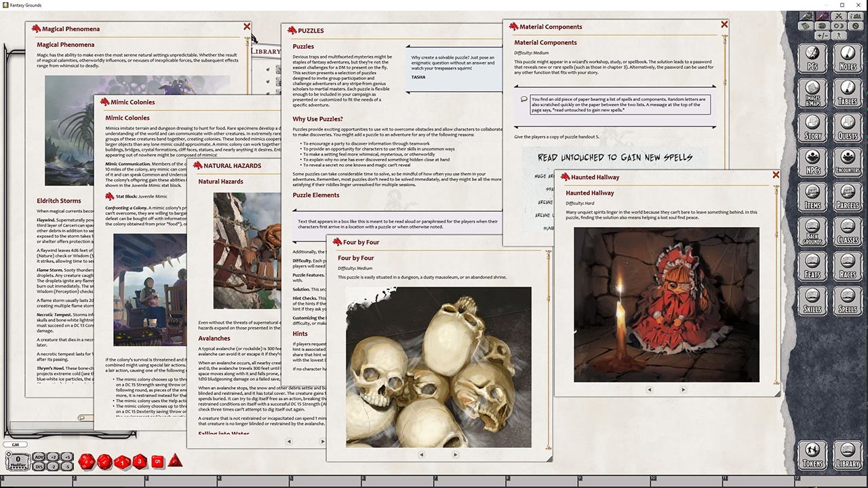Viewport: 868px width, 488px height.
Task: Advance to the next page in Haunted Hallway
Action: point(684,390)
